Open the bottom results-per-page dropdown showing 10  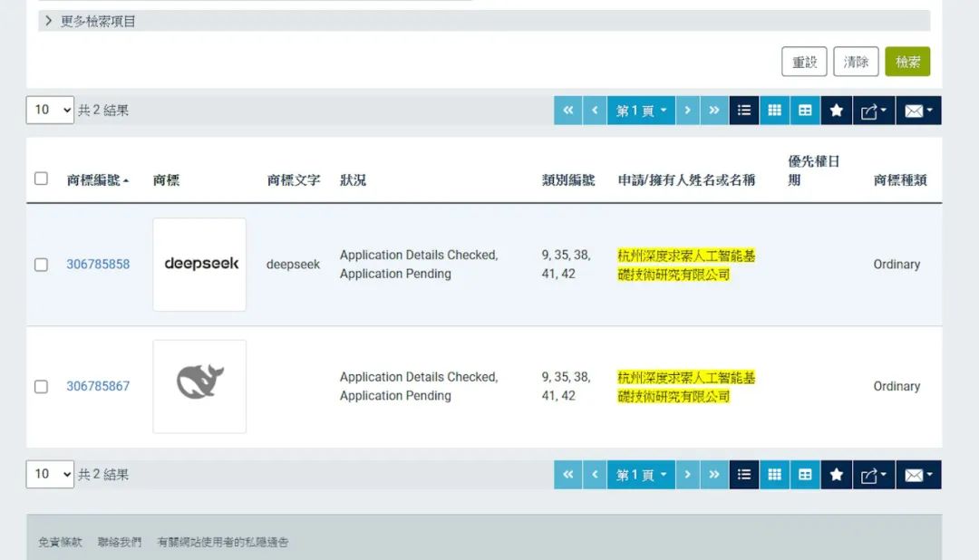[50, 475]
